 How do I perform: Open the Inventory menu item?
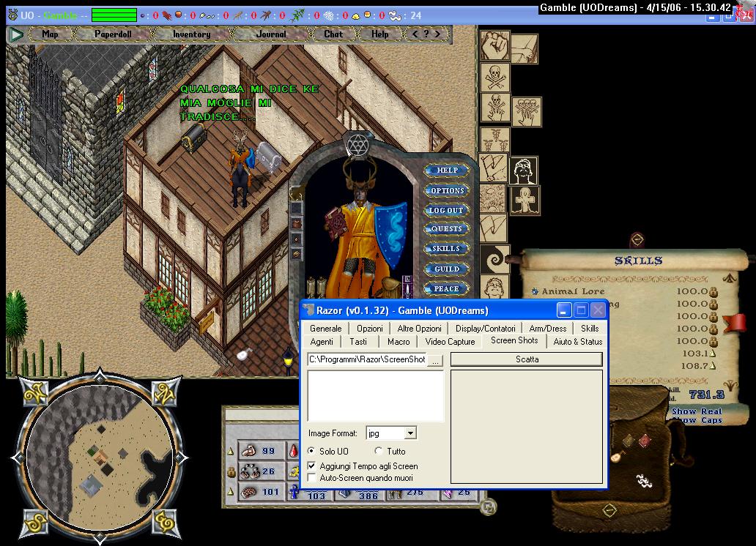coord(191,34)
